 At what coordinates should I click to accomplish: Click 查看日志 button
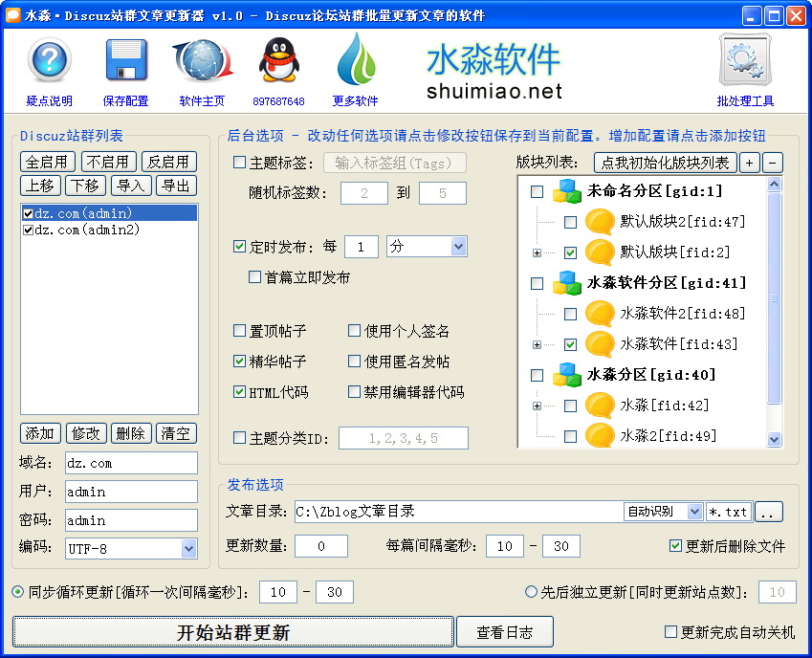[504, 631]
